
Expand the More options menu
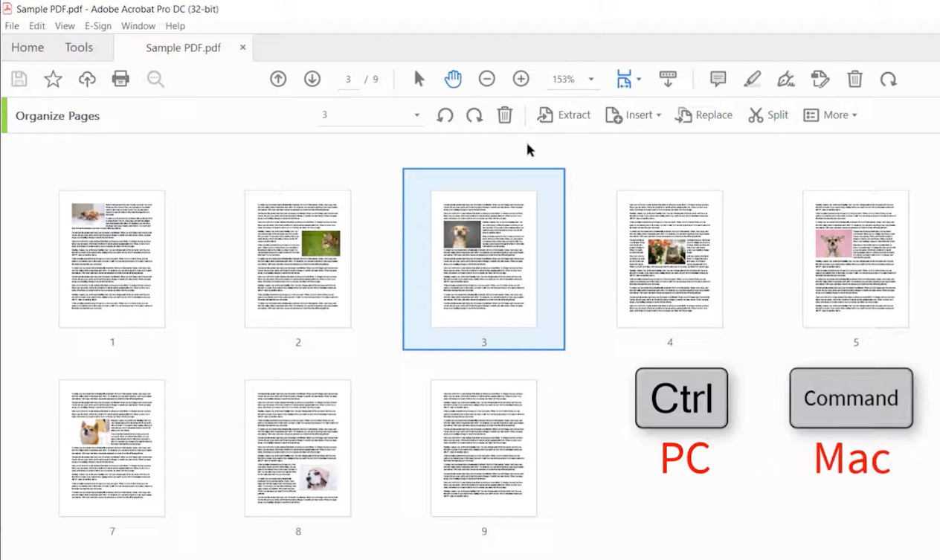(831, 115)
